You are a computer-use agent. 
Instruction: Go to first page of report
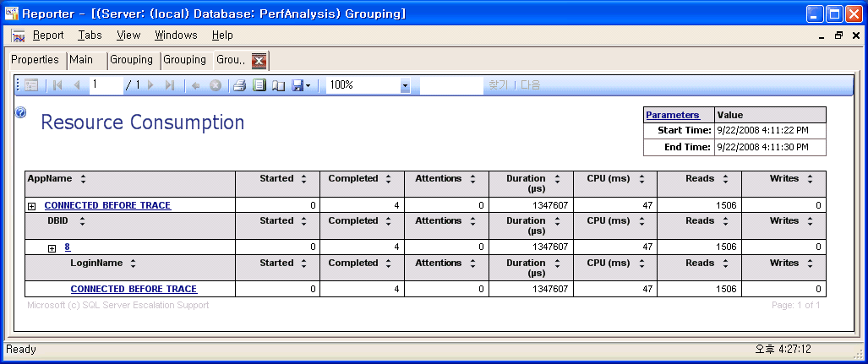(x=57, y=85)
